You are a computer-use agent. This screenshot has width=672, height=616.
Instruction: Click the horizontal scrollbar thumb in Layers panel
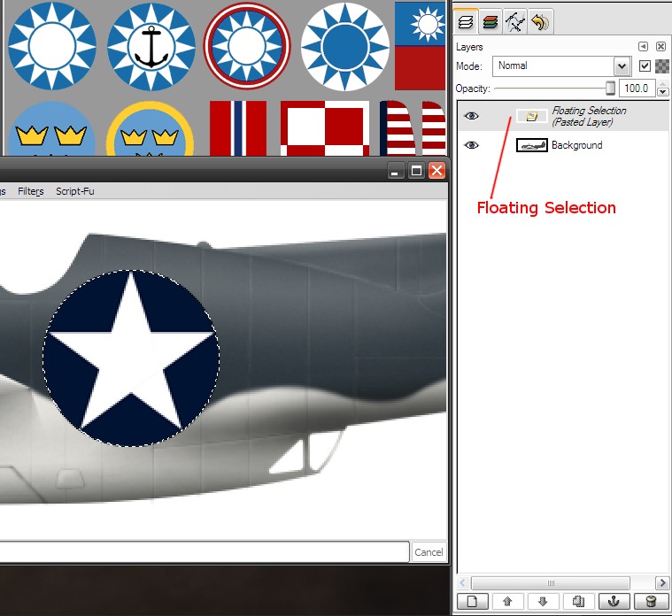(551, 583)
